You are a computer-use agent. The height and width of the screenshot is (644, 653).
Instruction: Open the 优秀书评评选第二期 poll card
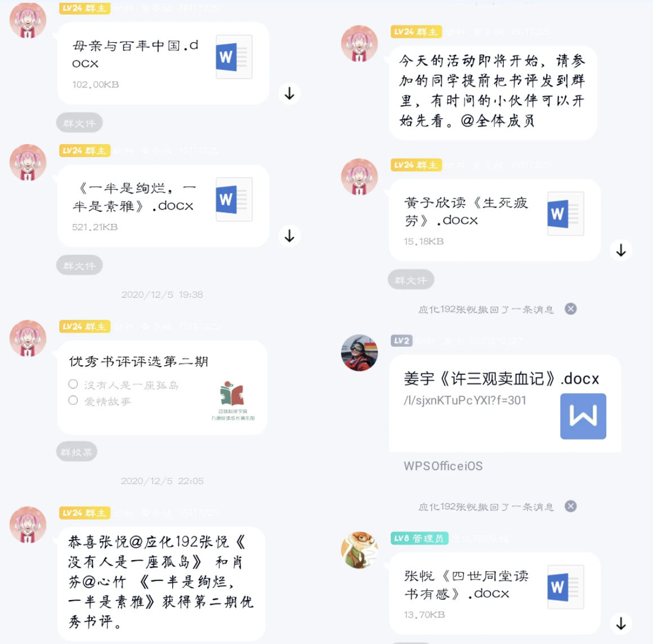(x=163, y=387)
